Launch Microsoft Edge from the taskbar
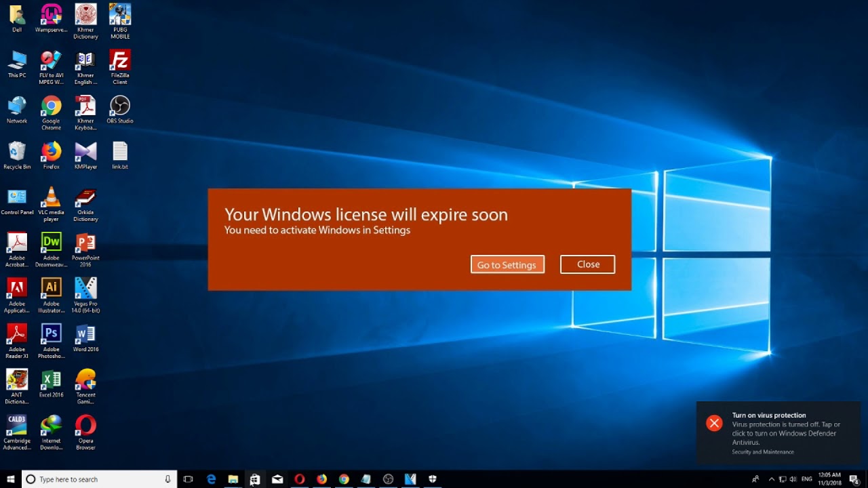Viewport: 868px width, 488px height. 211,479
